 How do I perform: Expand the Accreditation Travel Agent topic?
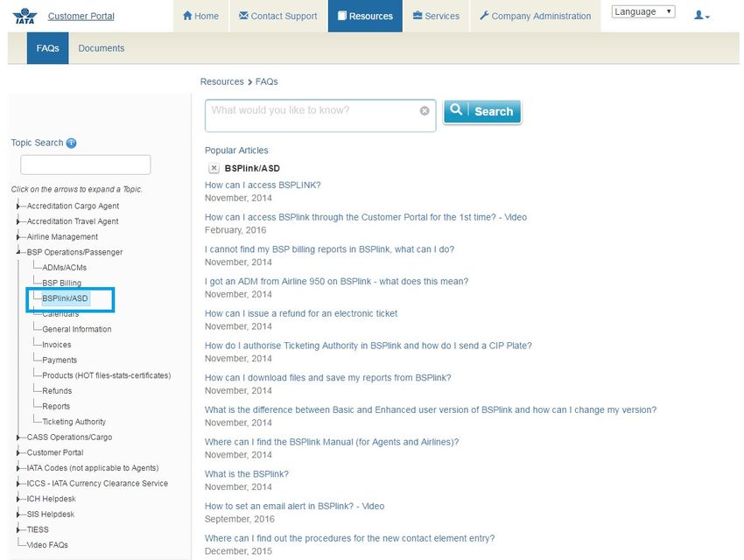pos(18,221)
